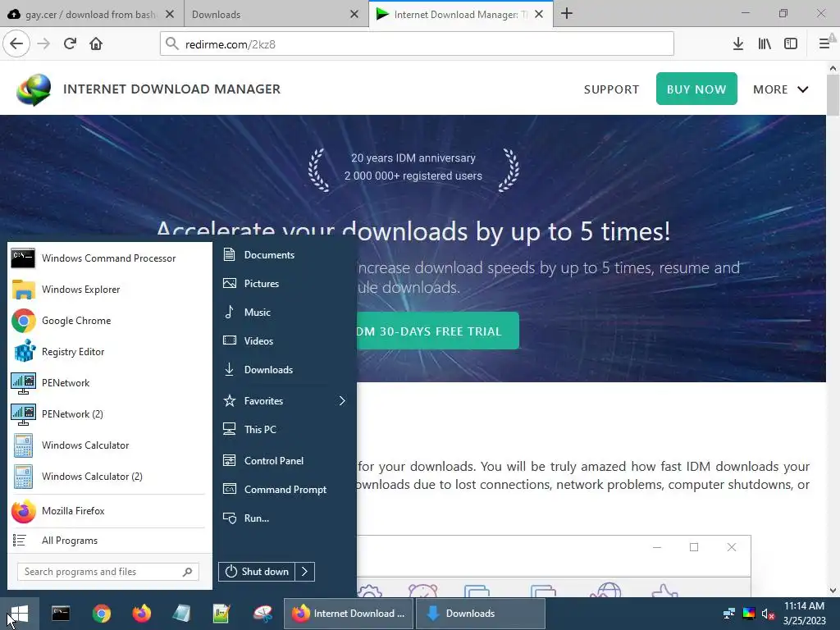The width and height of the screenshot is (840, 630).
Task: Launch PENetwork entry in start menu
Action: [109, 382]
